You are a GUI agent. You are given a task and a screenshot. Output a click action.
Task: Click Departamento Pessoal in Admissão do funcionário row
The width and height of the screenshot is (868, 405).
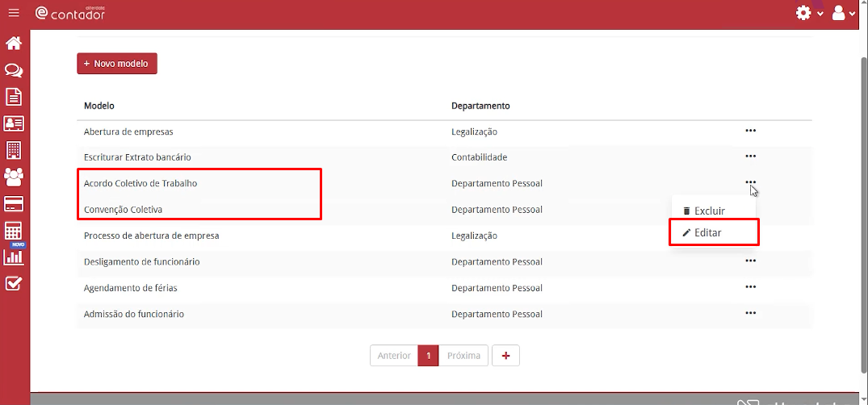(497, 315)
